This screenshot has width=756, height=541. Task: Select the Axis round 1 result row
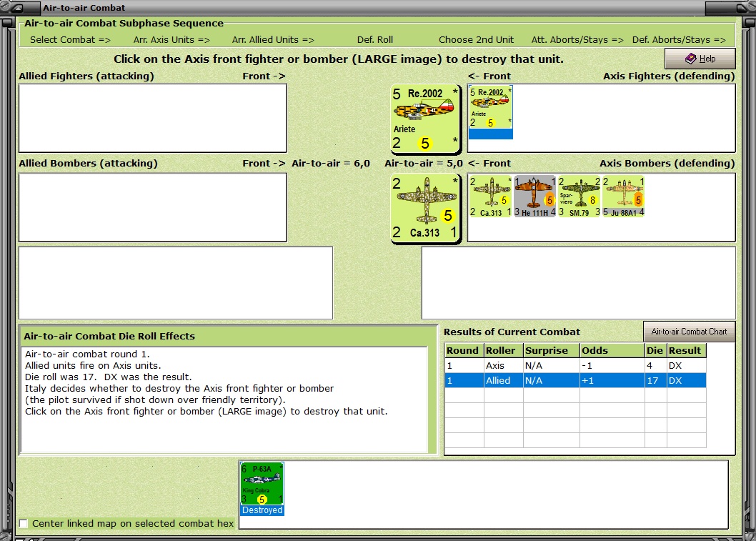[x=575, y=365]
